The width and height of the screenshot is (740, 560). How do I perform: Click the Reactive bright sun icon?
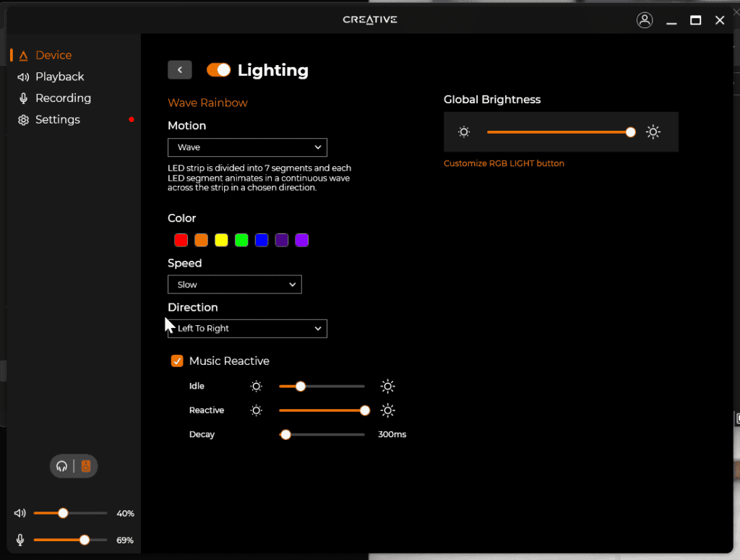pos(388,410)
